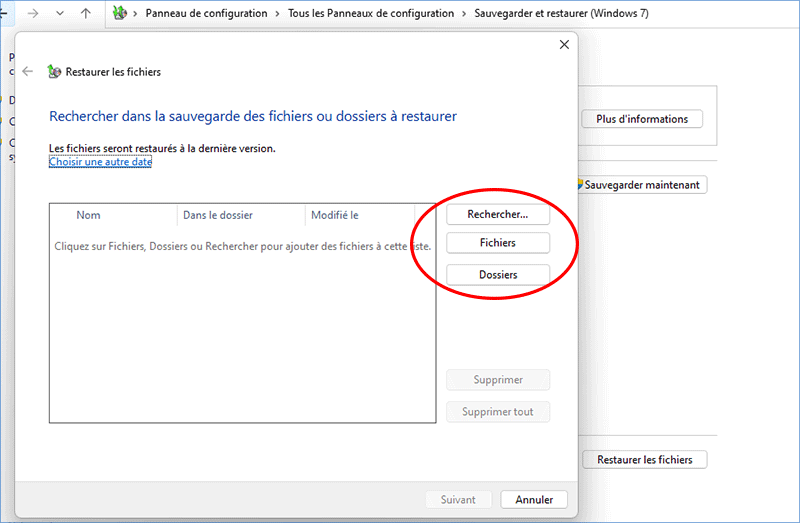Expand chevron after 'Tous les Panneaux de configuration'
This screenshot has width=800, height=523.
464,14
